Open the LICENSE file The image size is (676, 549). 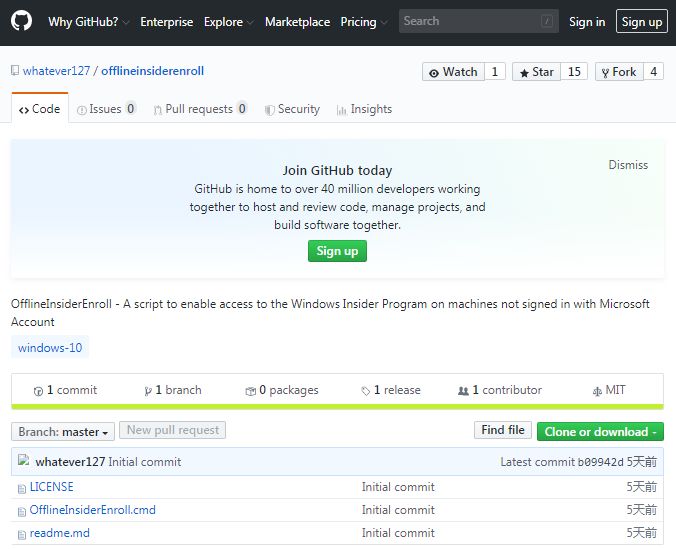coord(52,487)
